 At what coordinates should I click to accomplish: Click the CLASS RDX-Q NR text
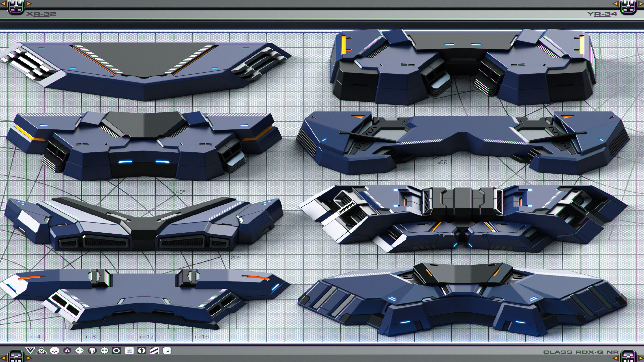pos(581,352)
